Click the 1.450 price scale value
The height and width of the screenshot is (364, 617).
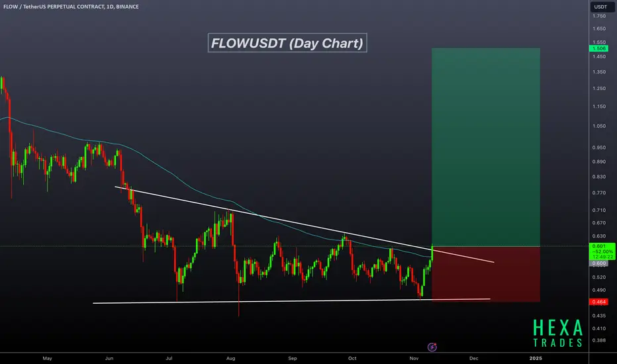click(599, 57)
